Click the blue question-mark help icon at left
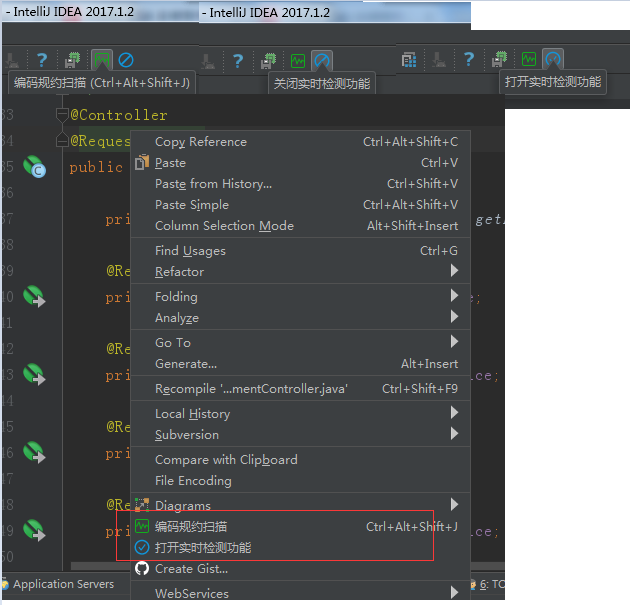The image size is (630, 605). 42,60
